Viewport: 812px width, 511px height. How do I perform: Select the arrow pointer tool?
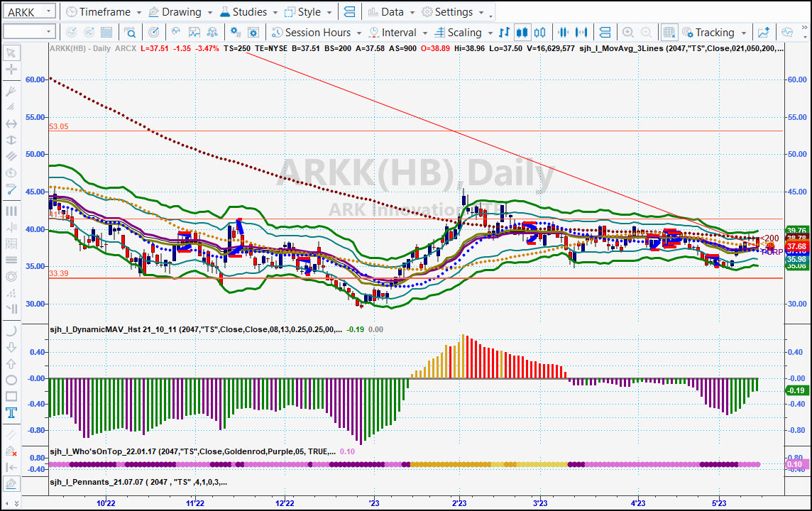coord(11,53)
